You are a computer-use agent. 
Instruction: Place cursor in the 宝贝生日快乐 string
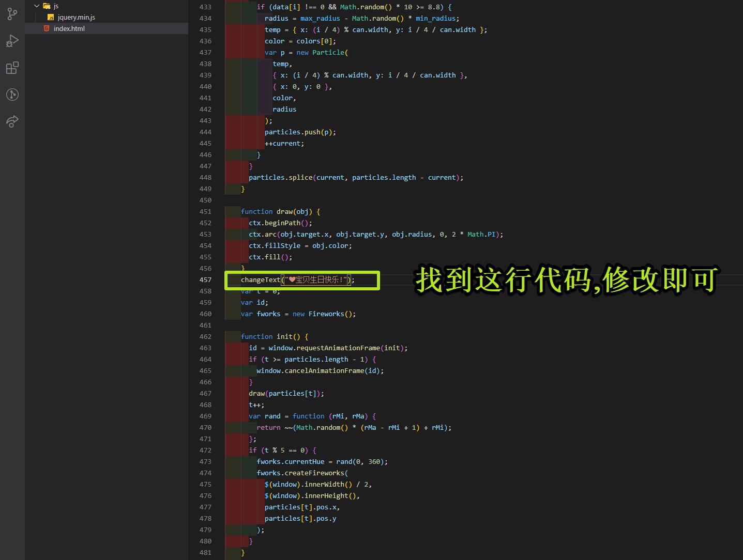(317, 279)
